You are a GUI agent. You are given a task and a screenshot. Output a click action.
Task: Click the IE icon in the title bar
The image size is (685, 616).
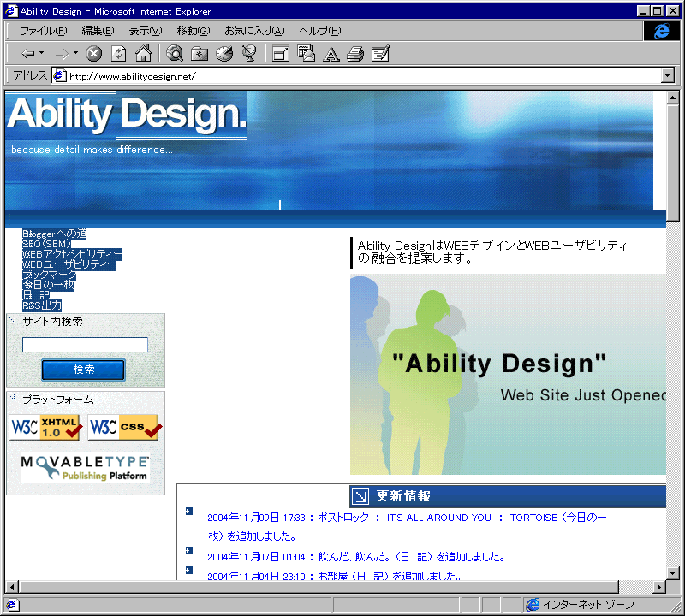click(x=11, y=11)
